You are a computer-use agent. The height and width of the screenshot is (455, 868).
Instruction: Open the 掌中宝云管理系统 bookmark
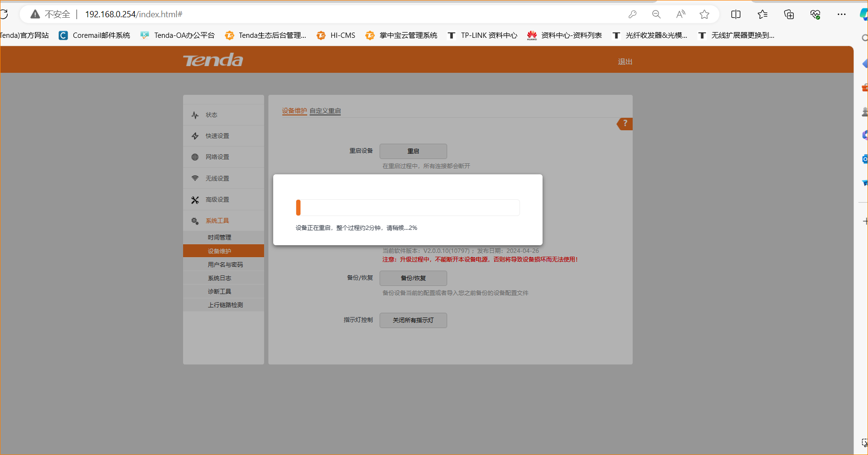pos(401,35)
